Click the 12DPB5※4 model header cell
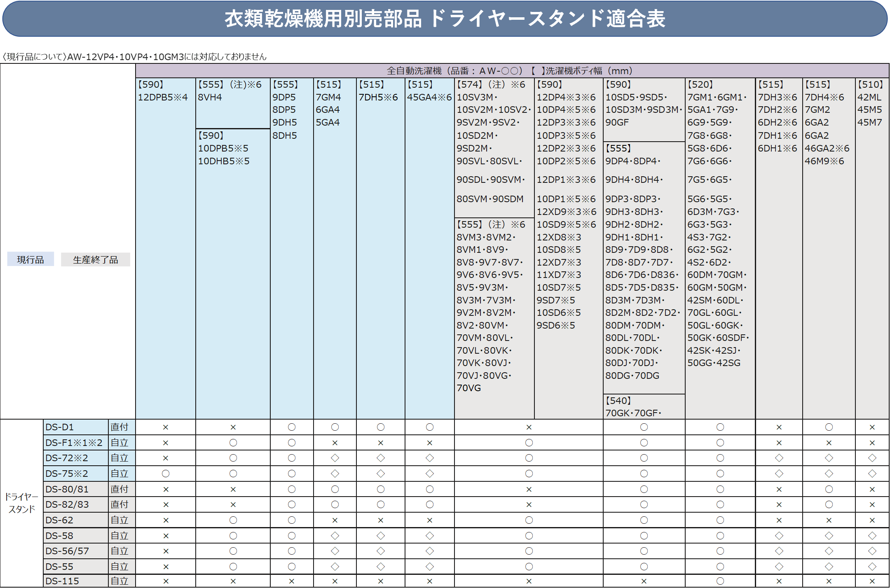The width and height of the screenshot is (890, 588). click(163, 97)
